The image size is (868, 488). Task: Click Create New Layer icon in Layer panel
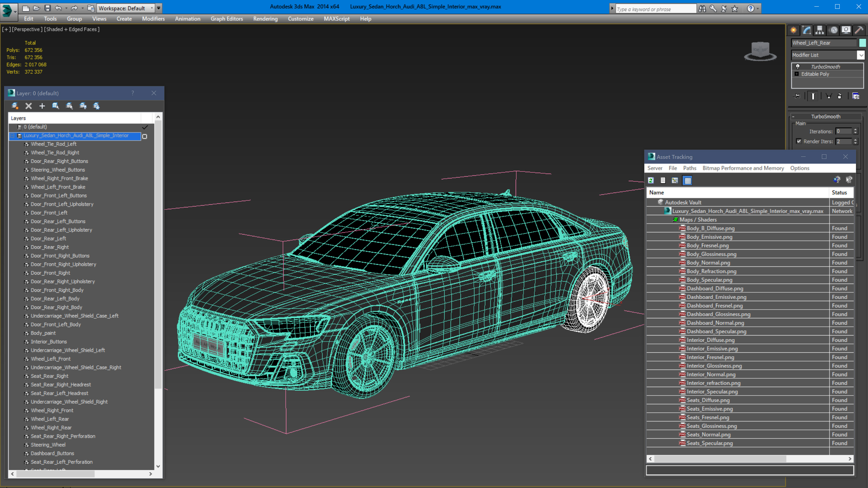(14, 106)
